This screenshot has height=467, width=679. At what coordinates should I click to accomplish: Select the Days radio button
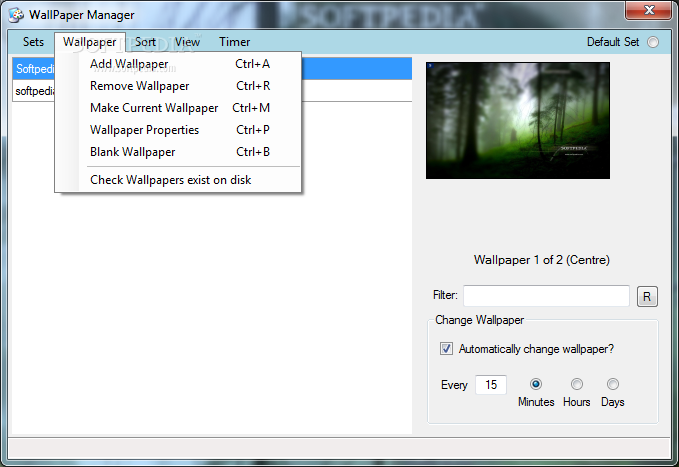613,384
